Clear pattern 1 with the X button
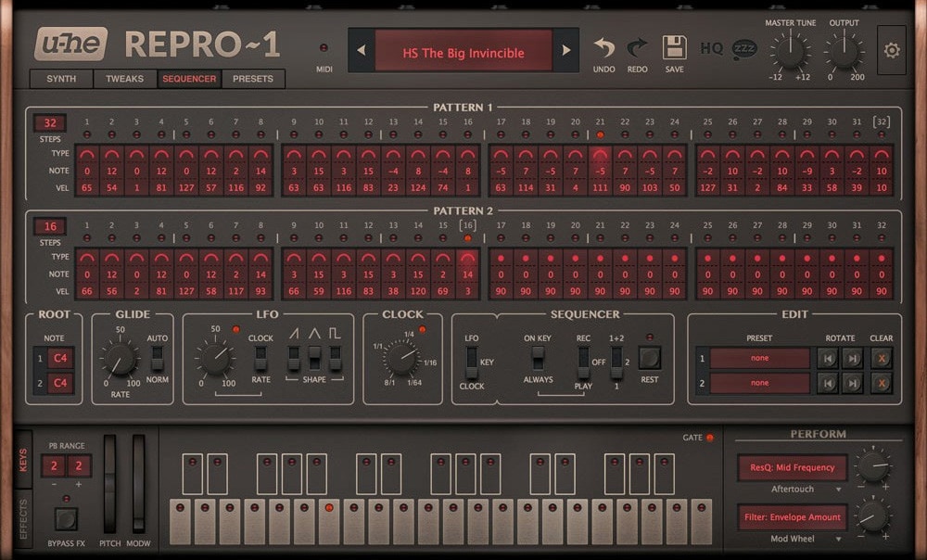 pyautogui.click(x=881, y=359)
